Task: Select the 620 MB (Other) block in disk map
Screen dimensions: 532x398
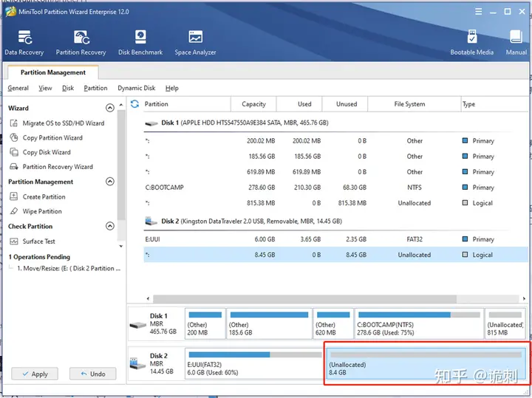Action: (x=333, y=323)
